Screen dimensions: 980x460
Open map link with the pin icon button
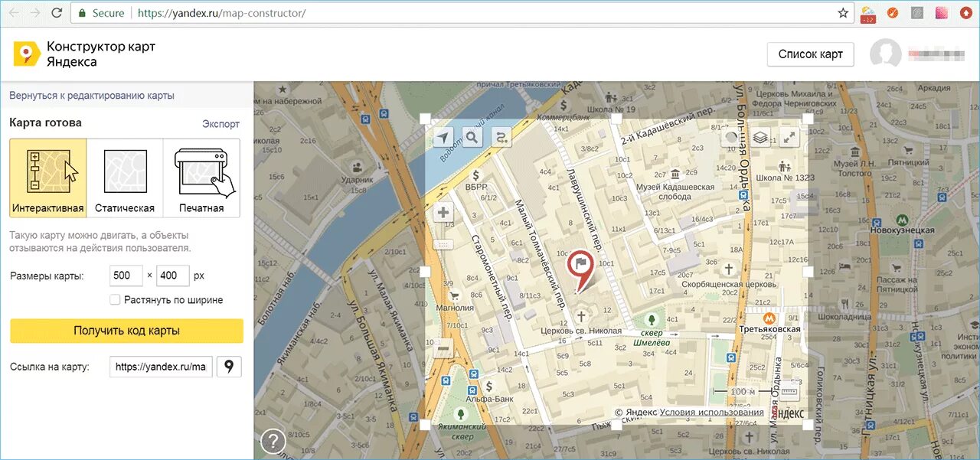pos(229,367)
